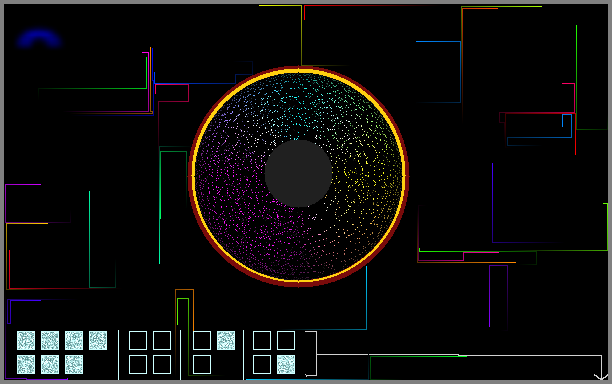The height and width of the screenshot is (384, 612).
Task: Enable the top-right empty square of fourth group
Action: tap(286, 340)
